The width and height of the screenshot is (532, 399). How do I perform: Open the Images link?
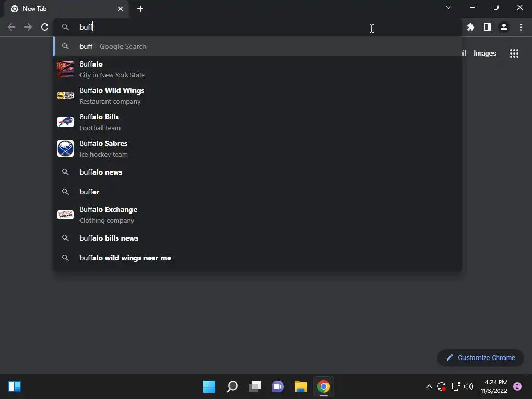(x=485, y=54)
